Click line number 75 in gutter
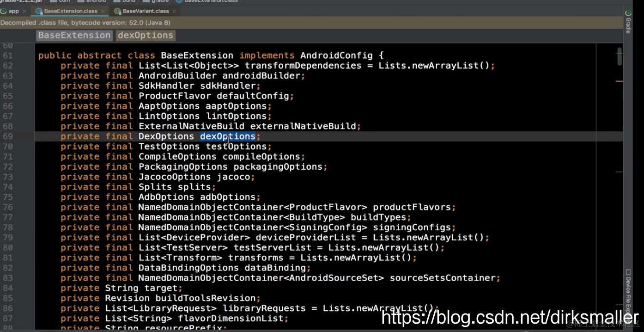 pos(7,197)
